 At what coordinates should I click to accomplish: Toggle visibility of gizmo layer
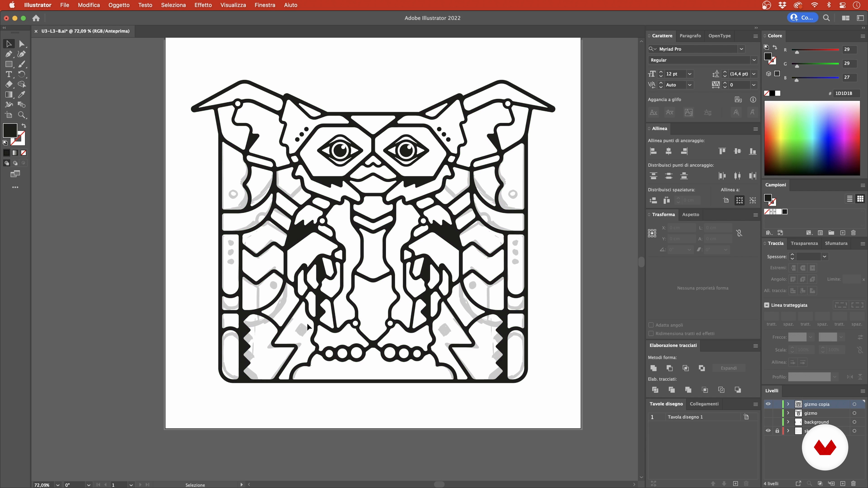tap(768, 413)
